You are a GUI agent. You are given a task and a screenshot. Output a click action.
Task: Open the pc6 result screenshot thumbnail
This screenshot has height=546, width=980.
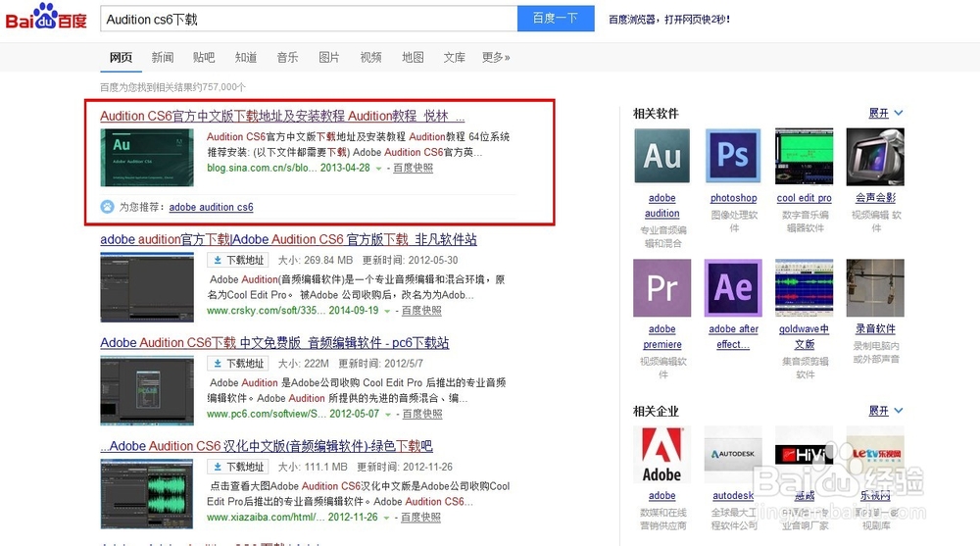pyautogui.click(x=147, y=391)
